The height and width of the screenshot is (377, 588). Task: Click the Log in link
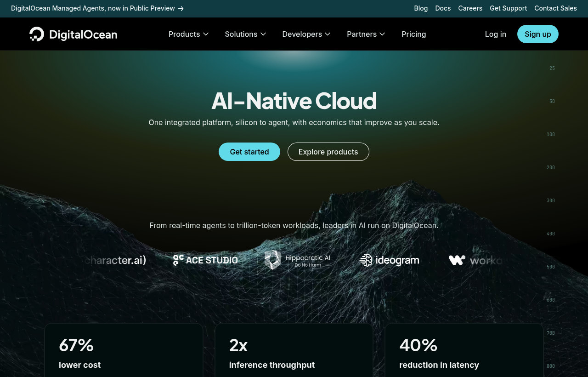pos(496,34)
